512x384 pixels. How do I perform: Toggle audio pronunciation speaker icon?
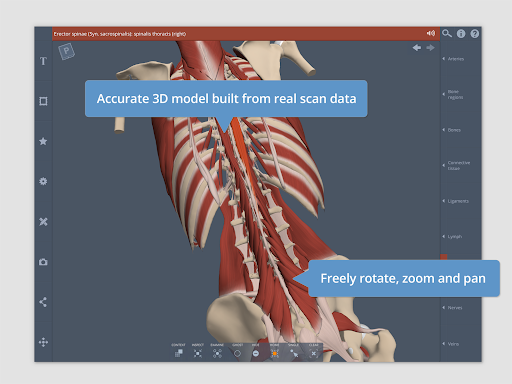click(x=431, y=33)
